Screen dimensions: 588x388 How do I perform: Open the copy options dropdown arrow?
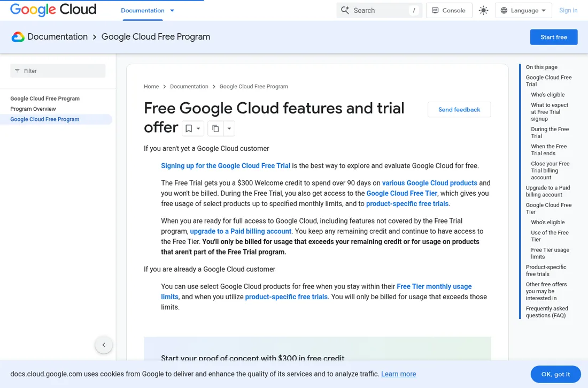(x=229, y=128)
